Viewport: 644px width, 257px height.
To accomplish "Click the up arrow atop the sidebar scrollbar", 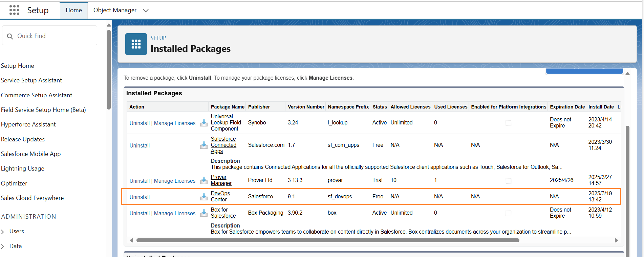I will (109, 25).
